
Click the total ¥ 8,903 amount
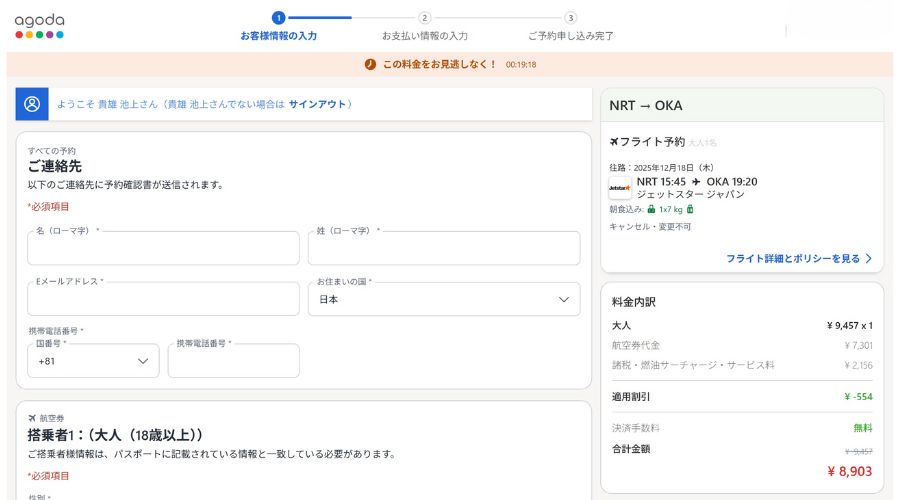point(849,471)
